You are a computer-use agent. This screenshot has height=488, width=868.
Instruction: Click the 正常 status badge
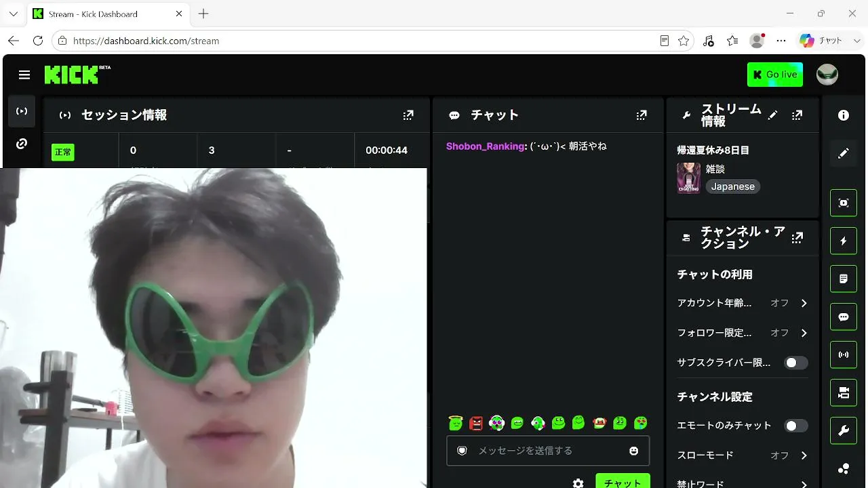tap(63, 152)
